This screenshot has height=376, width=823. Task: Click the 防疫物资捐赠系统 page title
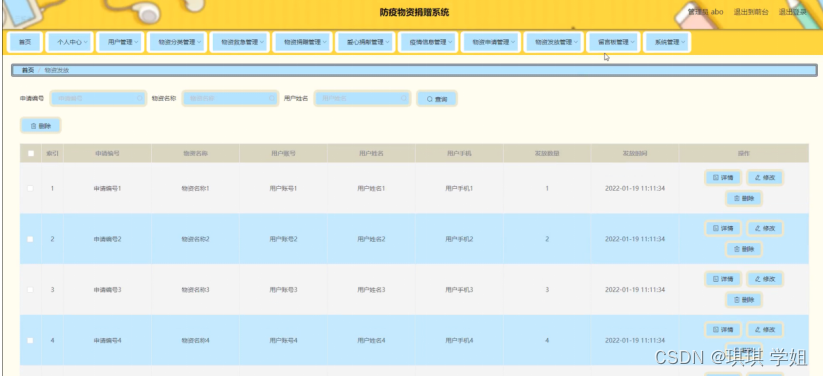pyautogui.click(x=414, y=13)
